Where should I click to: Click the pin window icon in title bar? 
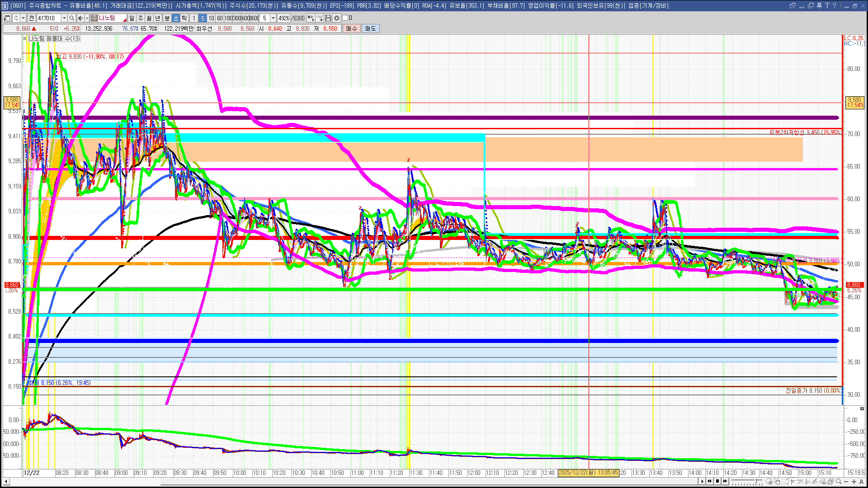pyautogui.click(x=819, y=5)
